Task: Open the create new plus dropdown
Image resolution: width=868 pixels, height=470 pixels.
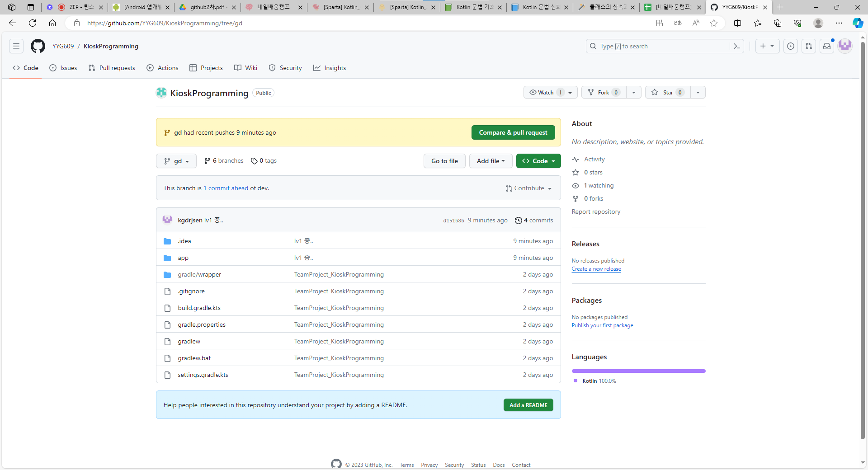Action: point(767,46)
